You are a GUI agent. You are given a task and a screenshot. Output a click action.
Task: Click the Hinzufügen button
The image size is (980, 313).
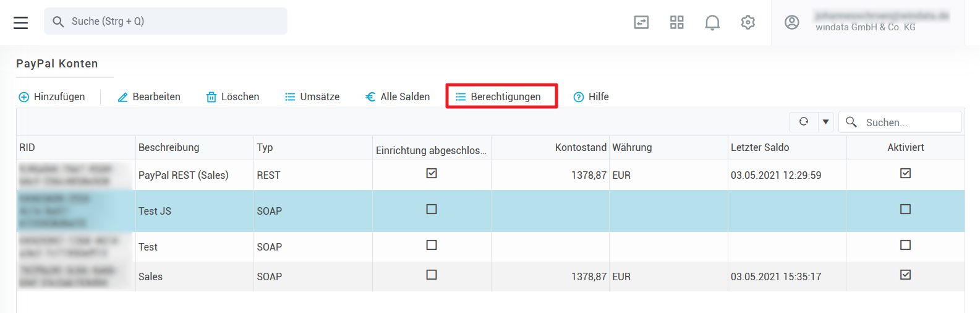[x=52, y=97]
